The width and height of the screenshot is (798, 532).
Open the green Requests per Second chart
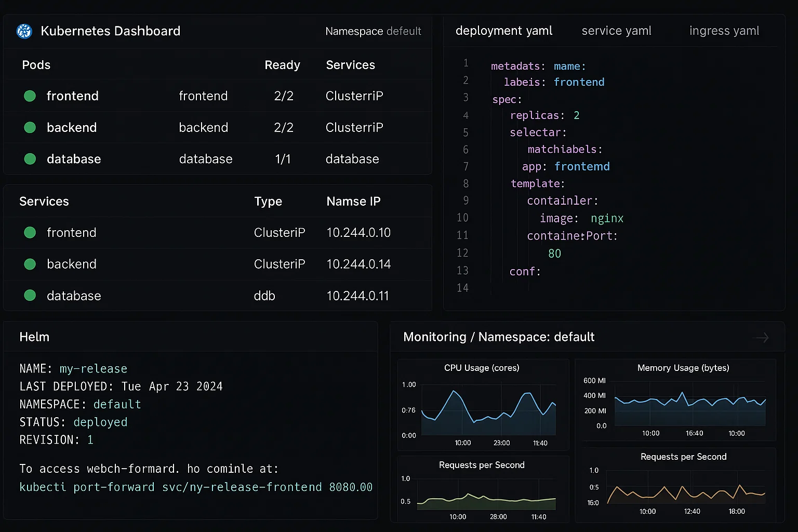tap(483, 489)
